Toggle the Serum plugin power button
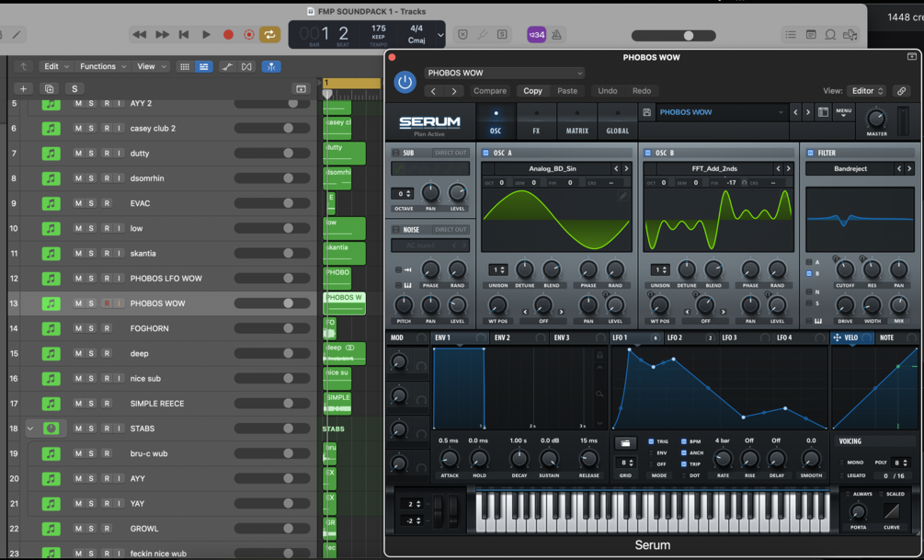924x560 pixels. [405, 82]
